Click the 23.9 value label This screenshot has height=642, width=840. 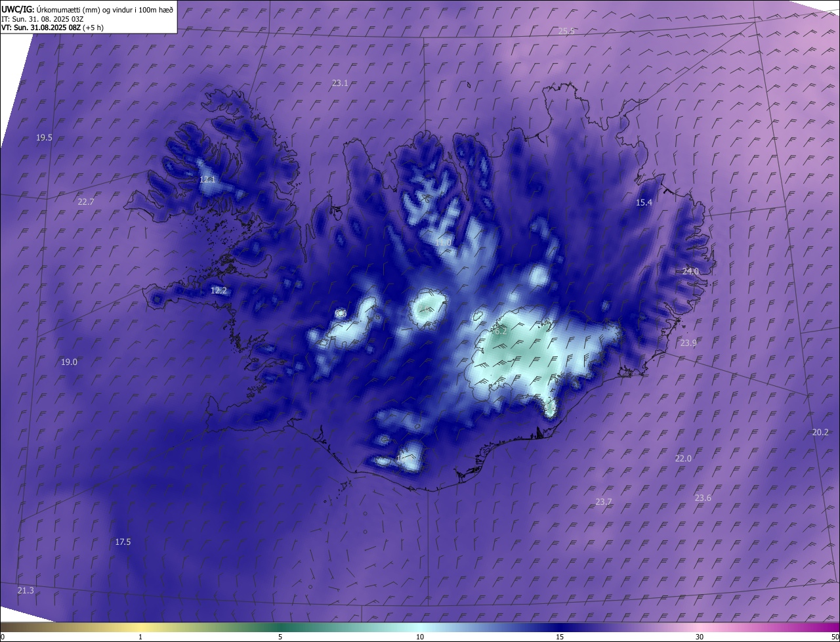coord(688,343)
